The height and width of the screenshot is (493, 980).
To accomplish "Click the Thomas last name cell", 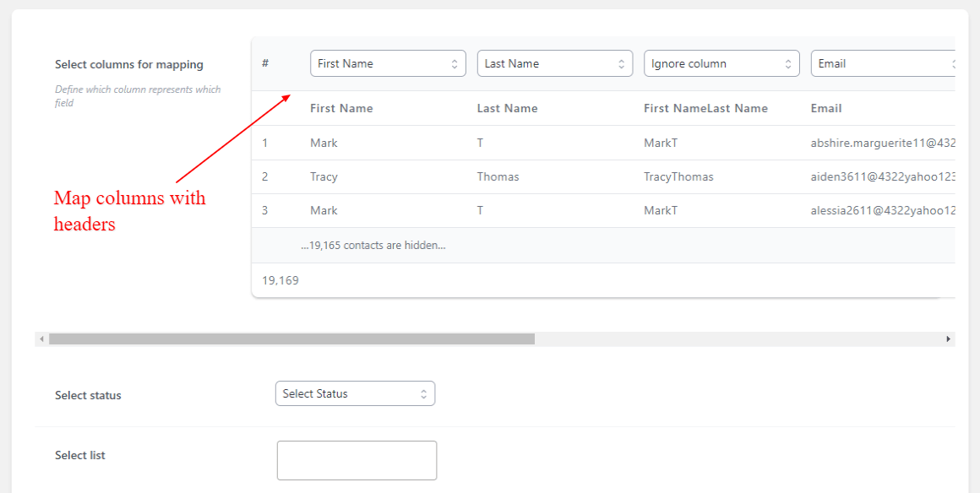I will (x=498, y=176).
